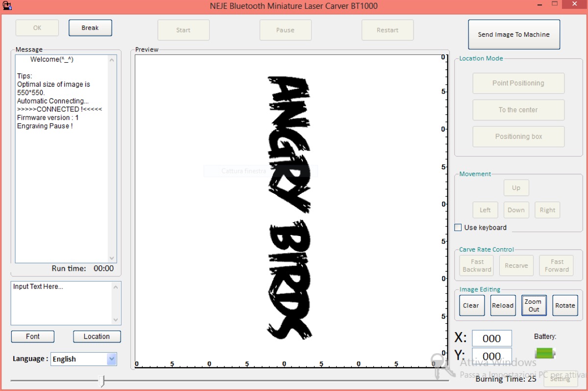Click Send Image To Machine

click(514, 34)
